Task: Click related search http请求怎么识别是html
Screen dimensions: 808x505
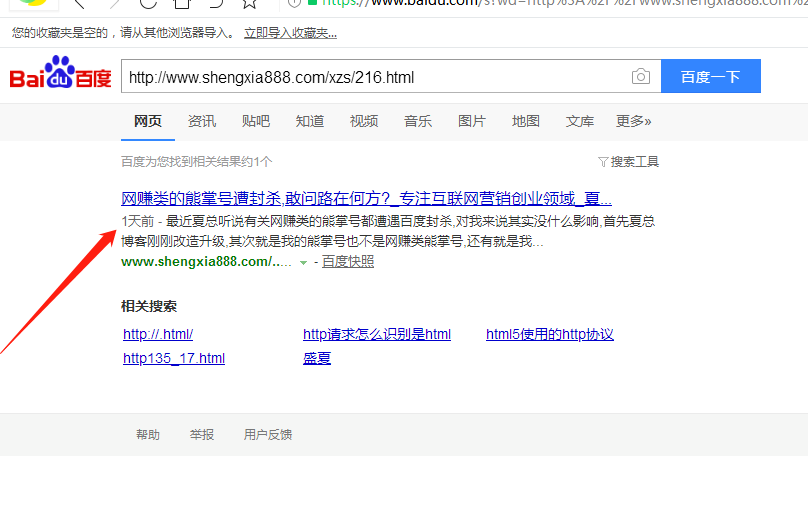Action: pos(377,334)
